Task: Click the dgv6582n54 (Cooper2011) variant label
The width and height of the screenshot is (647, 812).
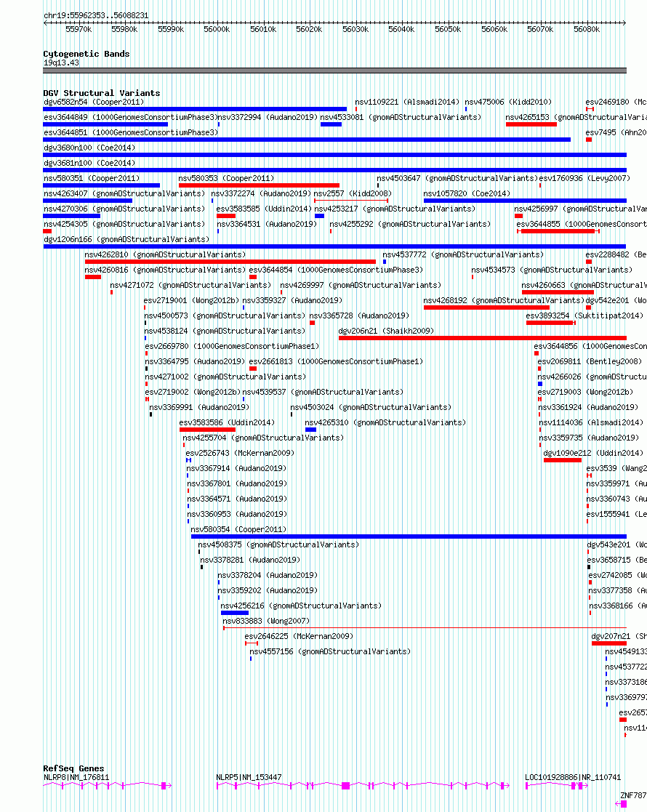Action: point(94,102)
